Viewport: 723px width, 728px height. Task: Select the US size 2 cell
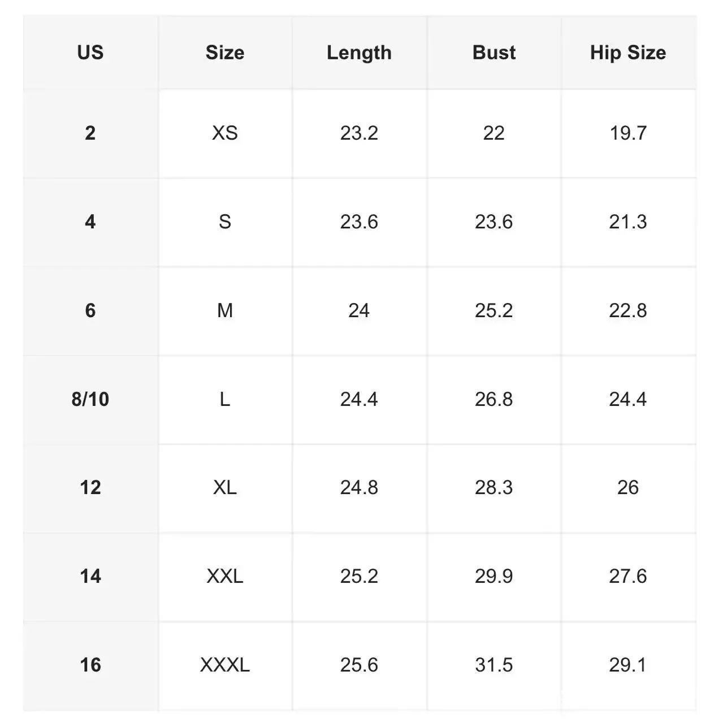tap(90, 133)
